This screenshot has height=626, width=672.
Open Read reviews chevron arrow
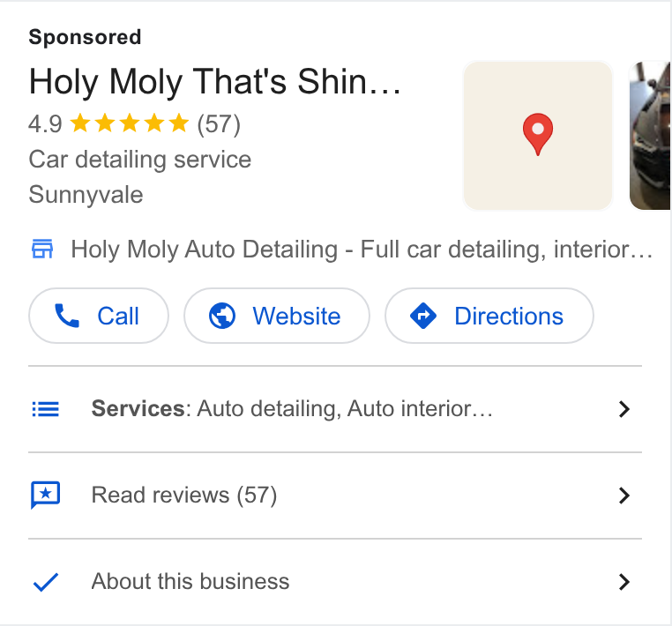624,496
